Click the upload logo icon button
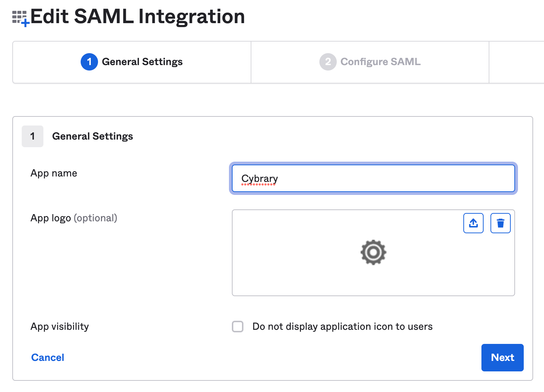This screenshot has height=392, width=544. pos(473,223)
